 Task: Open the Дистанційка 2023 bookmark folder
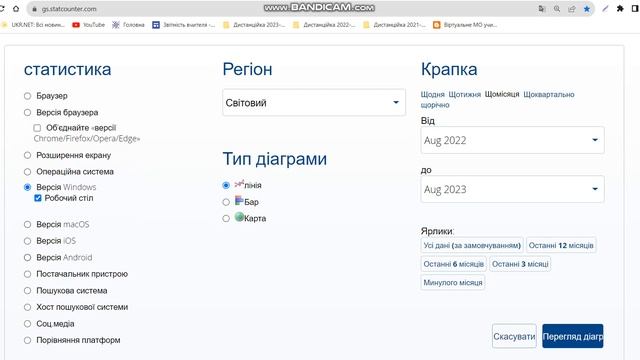(254, 25)
